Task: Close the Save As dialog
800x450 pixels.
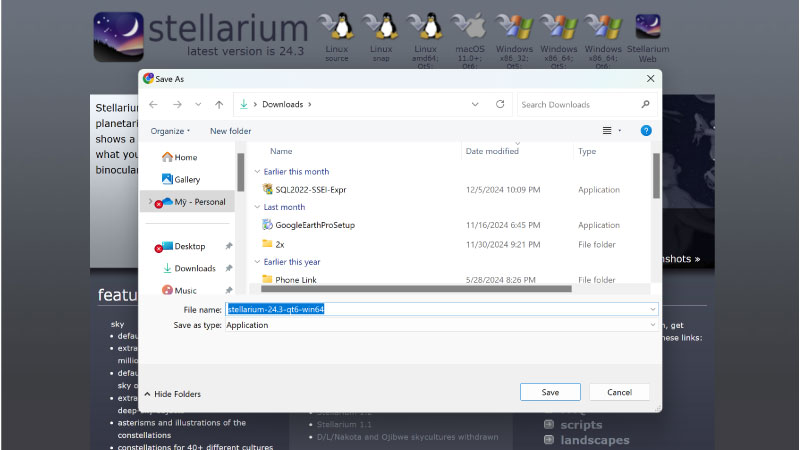Action: [651, 79]
